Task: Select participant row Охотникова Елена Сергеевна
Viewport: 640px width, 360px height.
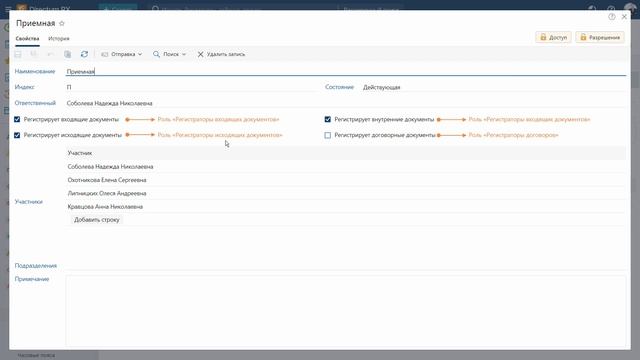Action: 346,180
